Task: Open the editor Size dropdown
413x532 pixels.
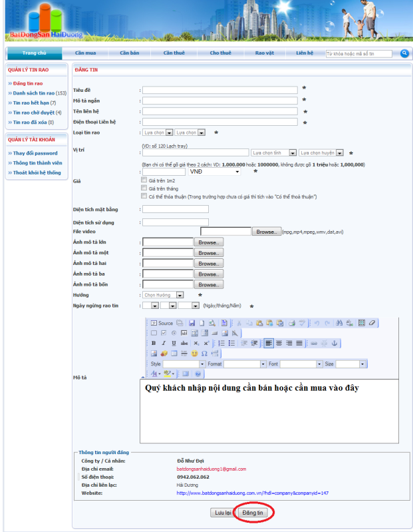Action: point(350,364)
